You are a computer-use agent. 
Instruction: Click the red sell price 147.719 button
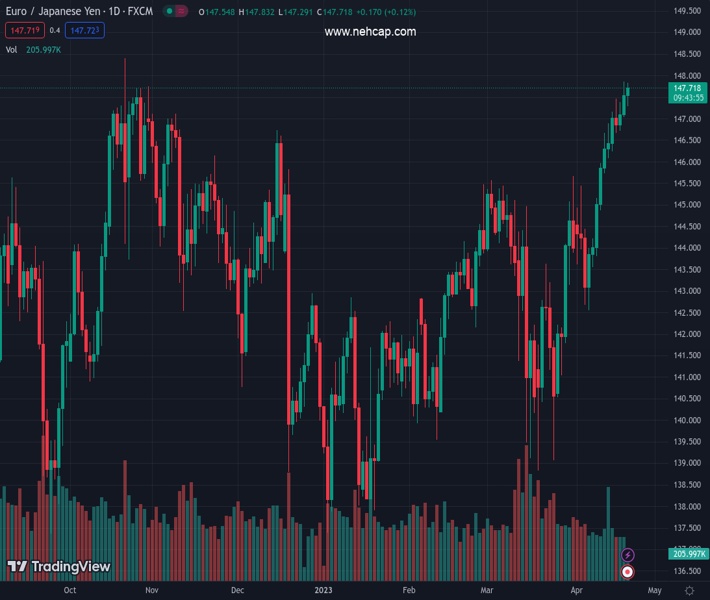23,31
